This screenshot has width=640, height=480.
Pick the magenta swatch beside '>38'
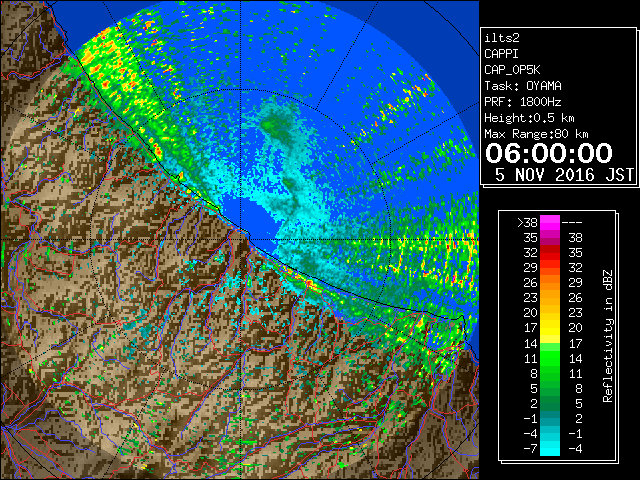coord(550,223)
